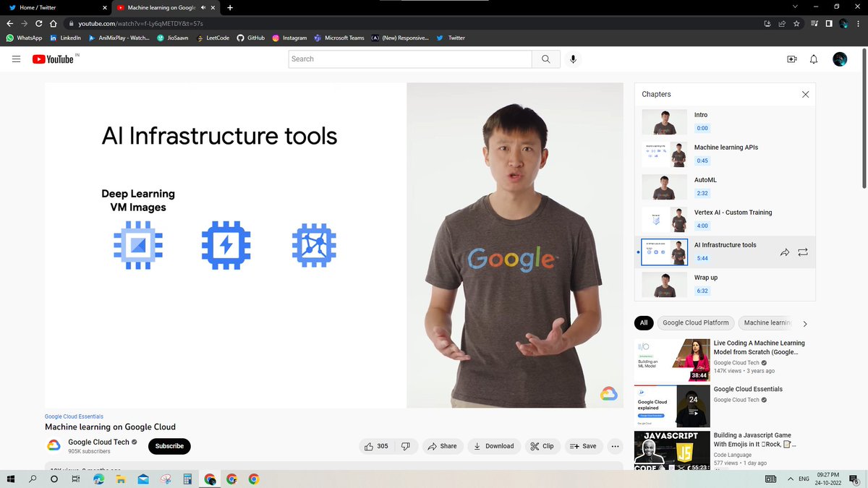Click the Download button

coord(493,446)
